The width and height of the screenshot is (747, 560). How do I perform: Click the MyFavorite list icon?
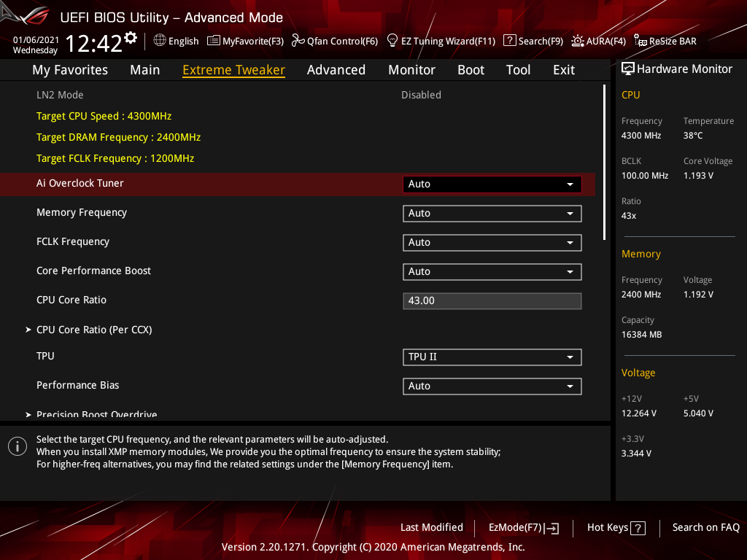pos(214,41)
